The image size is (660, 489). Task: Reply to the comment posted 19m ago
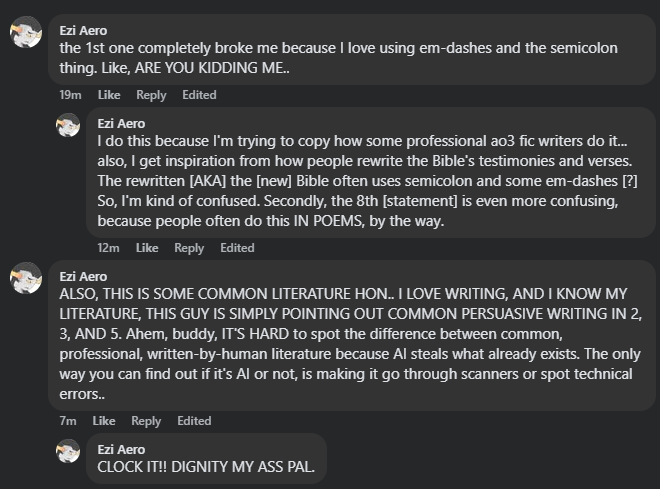click(x=151, y=95)
